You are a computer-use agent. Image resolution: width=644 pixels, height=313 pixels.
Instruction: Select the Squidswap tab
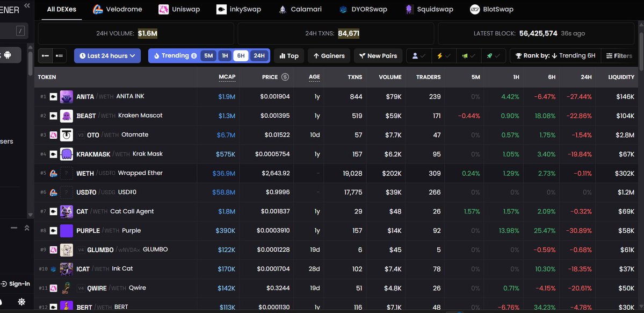(x=429, y=9)
